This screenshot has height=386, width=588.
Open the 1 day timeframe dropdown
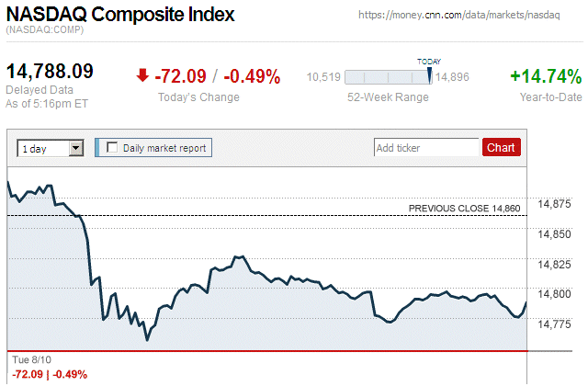point(51,147)
